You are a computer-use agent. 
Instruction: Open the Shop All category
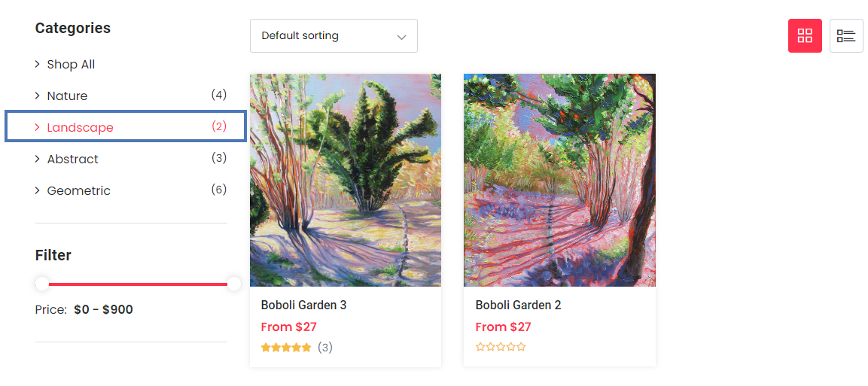[71, 65]
